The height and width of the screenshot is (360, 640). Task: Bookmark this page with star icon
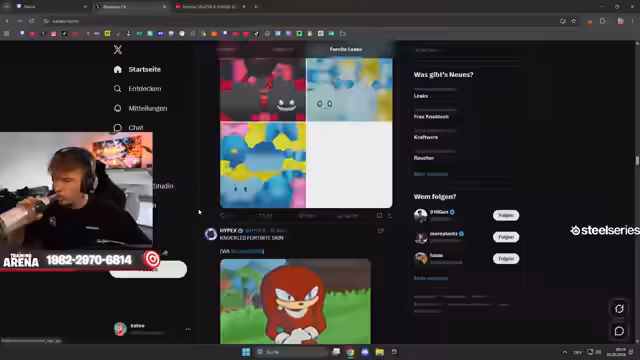pyautogui.click(x=573, y=21)
